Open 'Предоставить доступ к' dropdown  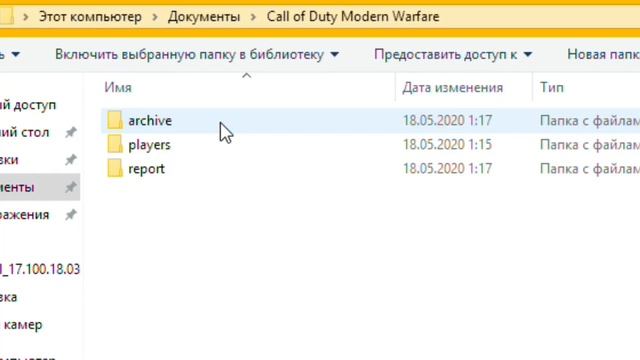pos(453,54)
